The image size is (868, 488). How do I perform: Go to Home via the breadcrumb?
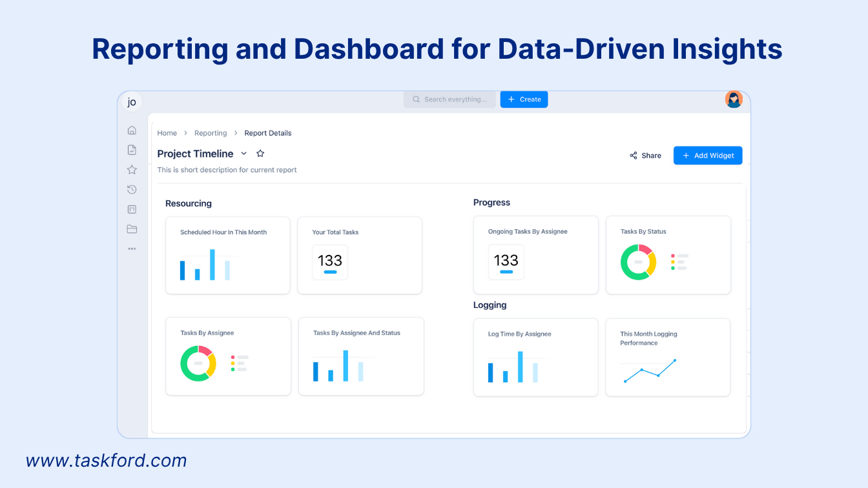[x=167, y=132]
